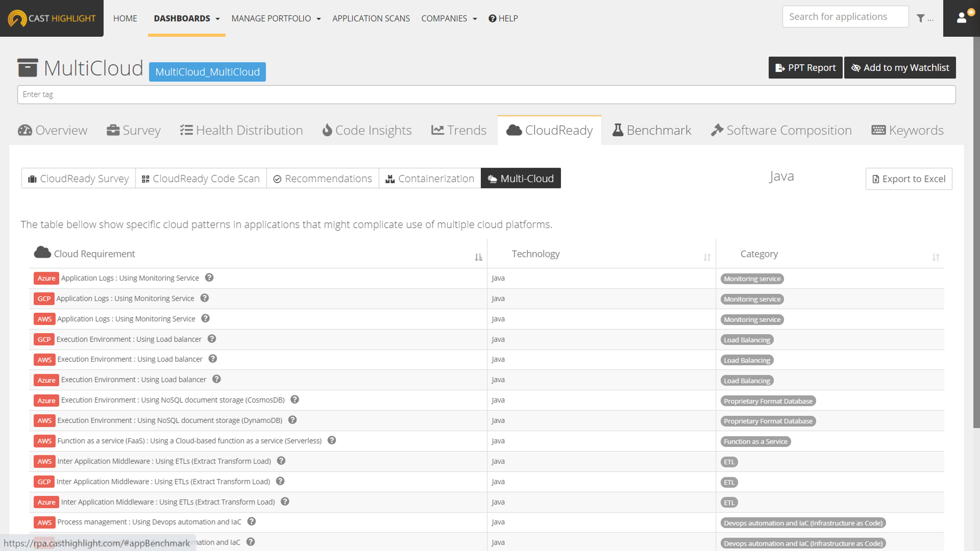Click the CAST Highlight logo
This screenshot has height=551, width=980.
[52, 18]
